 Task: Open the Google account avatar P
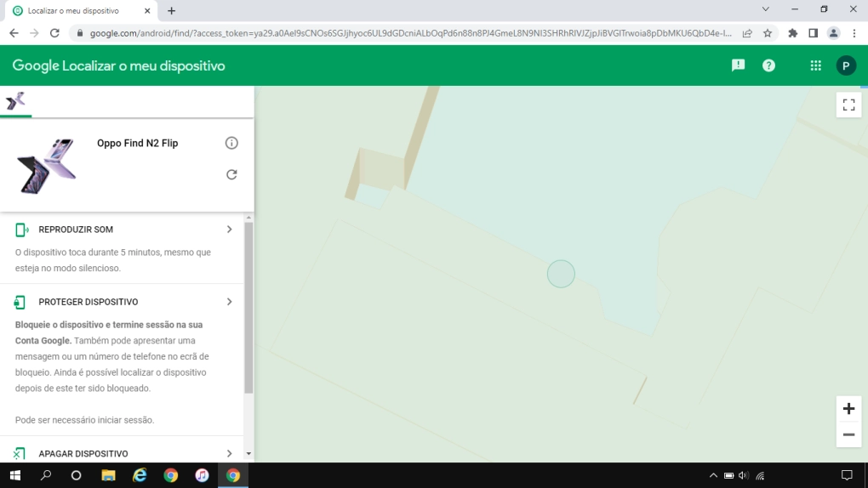[x=846, y=65]
